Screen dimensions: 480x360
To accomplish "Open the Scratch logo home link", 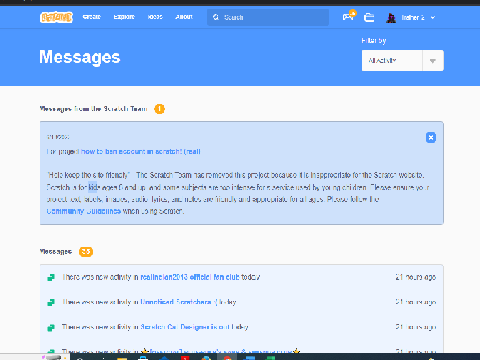I will click(x=56, y=17).
